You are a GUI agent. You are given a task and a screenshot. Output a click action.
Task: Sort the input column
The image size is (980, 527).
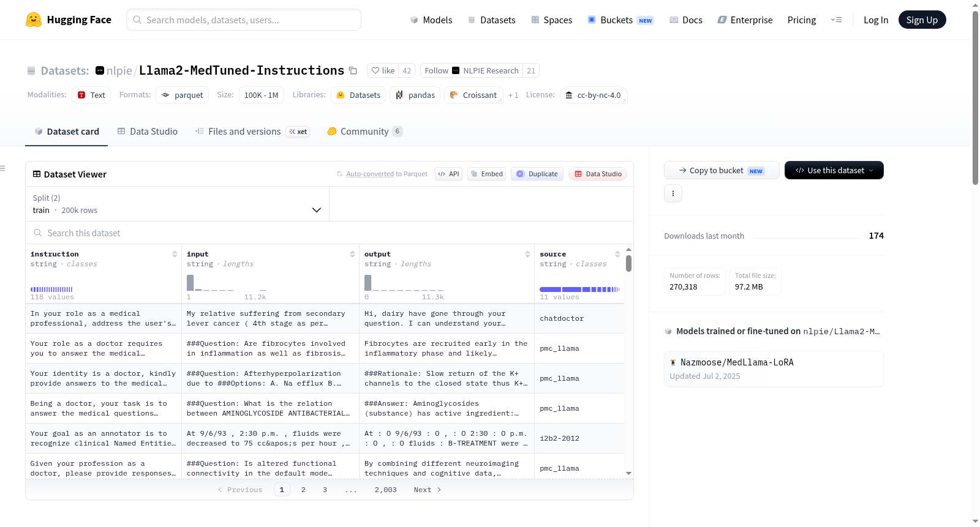[x=352, y=254]
